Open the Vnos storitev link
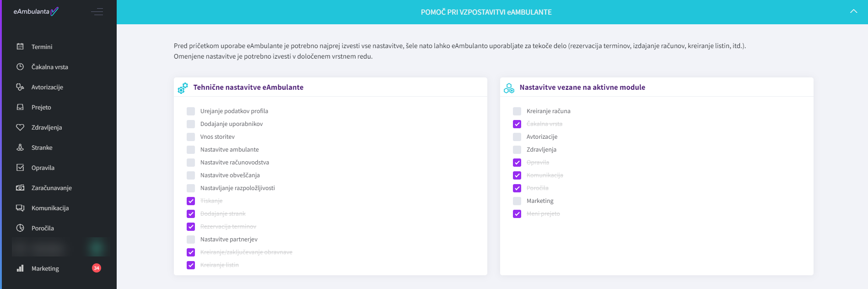 click(217, 137)
